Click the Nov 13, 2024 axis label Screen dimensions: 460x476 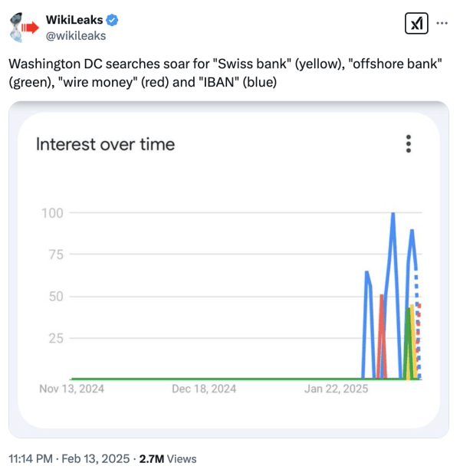click(x=71, y=389)
